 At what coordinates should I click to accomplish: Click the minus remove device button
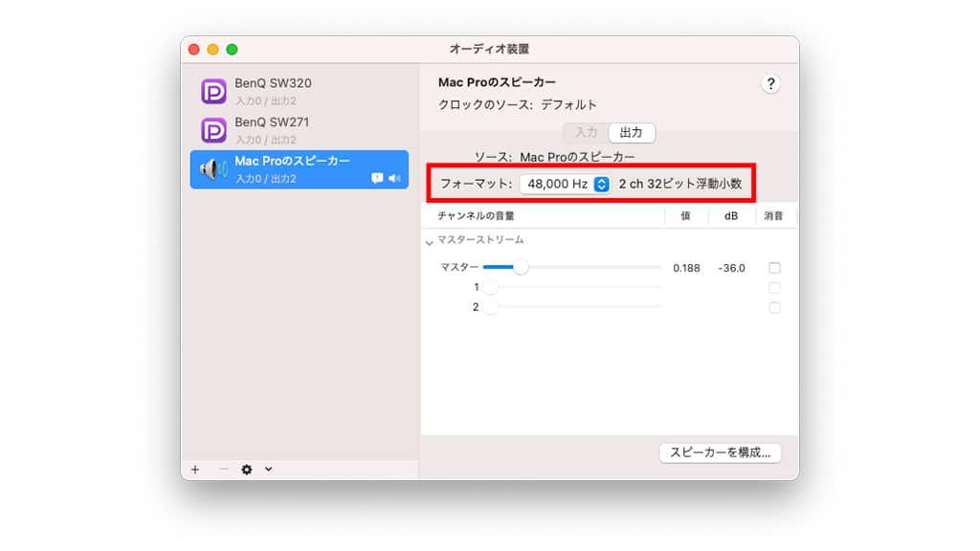click(223, 469)
